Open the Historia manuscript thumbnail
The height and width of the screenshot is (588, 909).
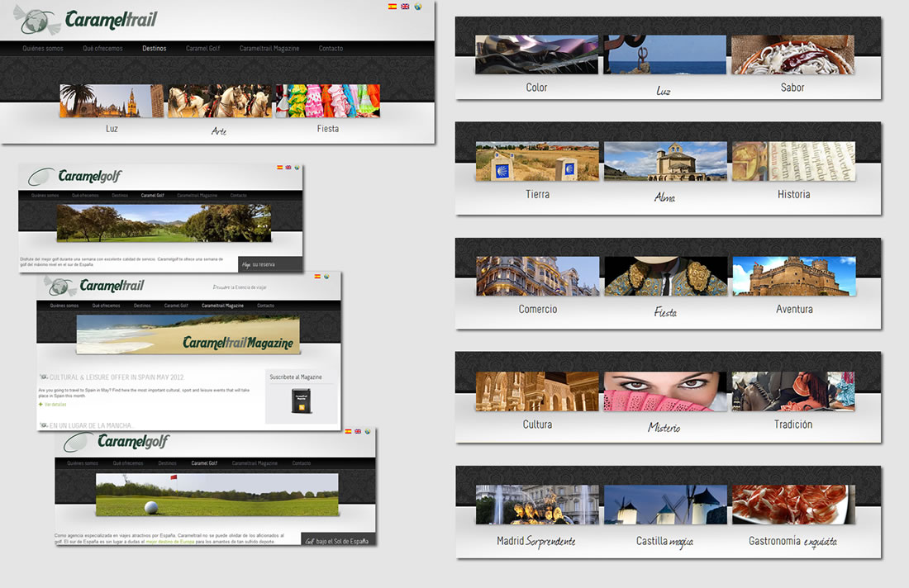(793, 161)
